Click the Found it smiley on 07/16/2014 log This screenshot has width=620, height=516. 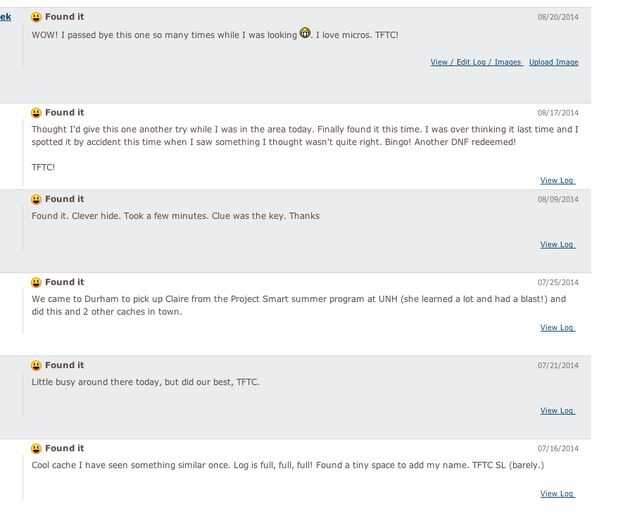[x=37, y=449]
